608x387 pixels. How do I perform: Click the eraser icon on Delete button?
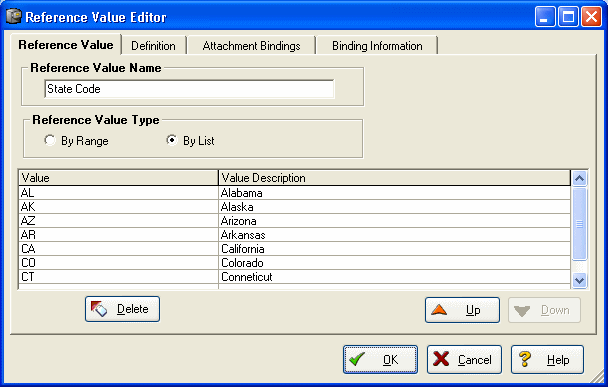(98, 309)
